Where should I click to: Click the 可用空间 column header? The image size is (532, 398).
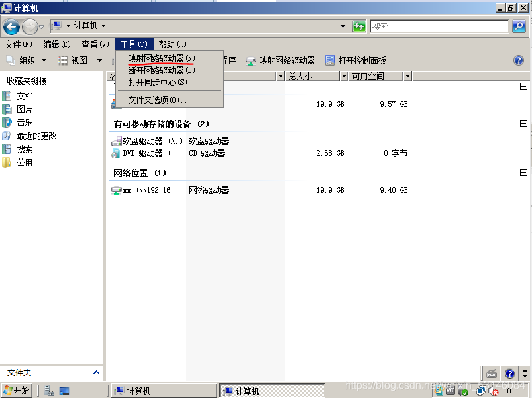(x=375, y=76)
